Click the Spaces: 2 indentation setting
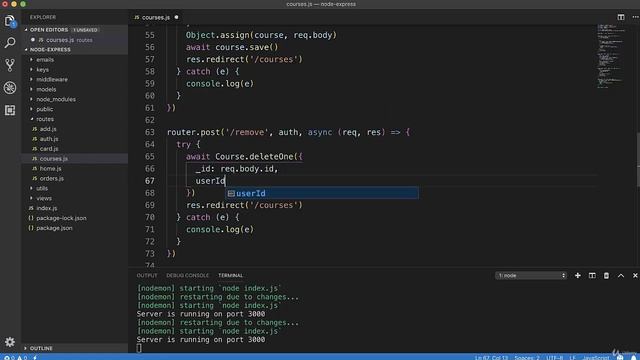Viewport: 640px width, 360px height. 527,358
